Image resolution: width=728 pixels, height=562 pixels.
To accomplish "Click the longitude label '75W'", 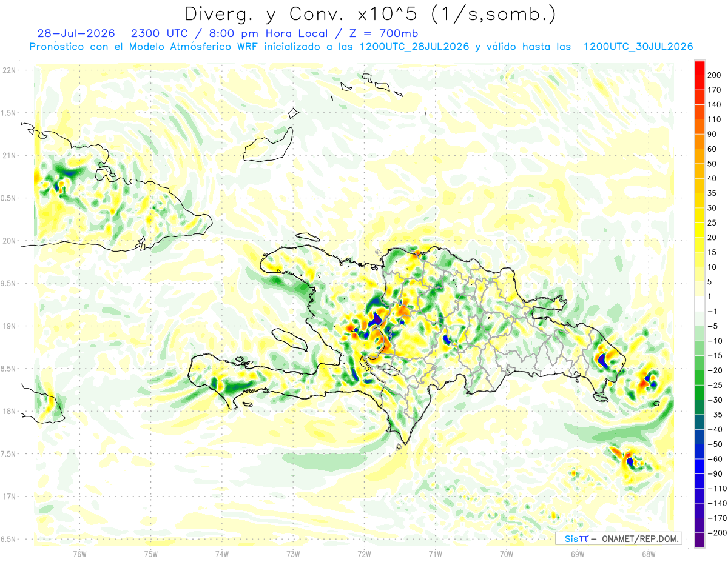I will pos(151,553).
